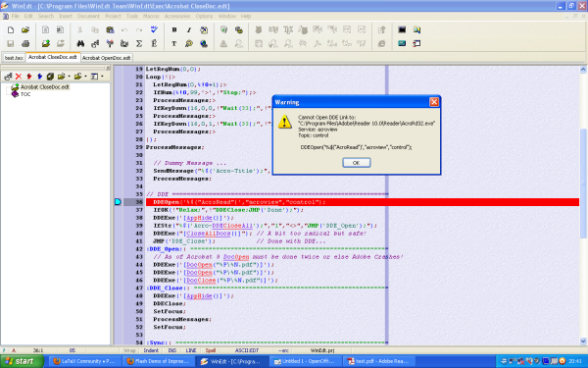Click the windows arrangement icon with red mark
Screen dimensions: 588x368
coord(416,43)
